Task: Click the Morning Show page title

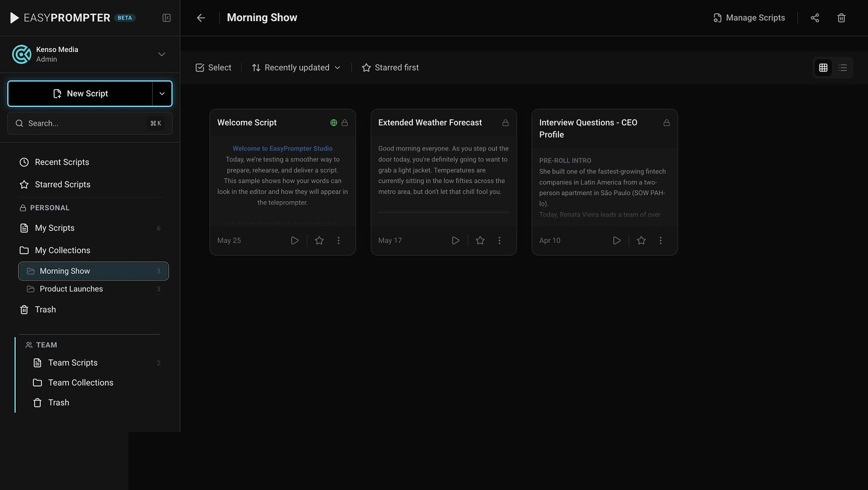Action: [x=262, y=18]
